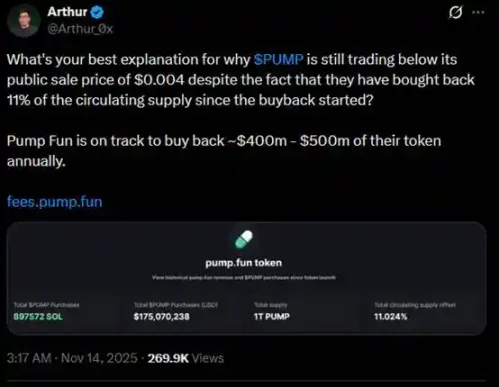Viewport: 499px width, 387px height.
Task: Click the 1T PUMP total supply value
Action: point(272,316)
